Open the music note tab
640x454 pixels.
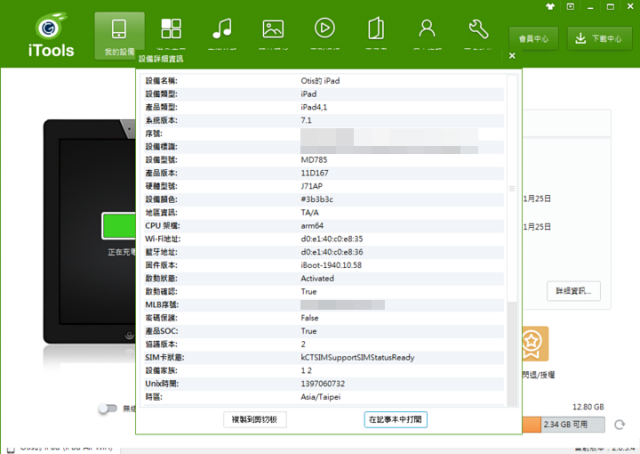point(222,29)
